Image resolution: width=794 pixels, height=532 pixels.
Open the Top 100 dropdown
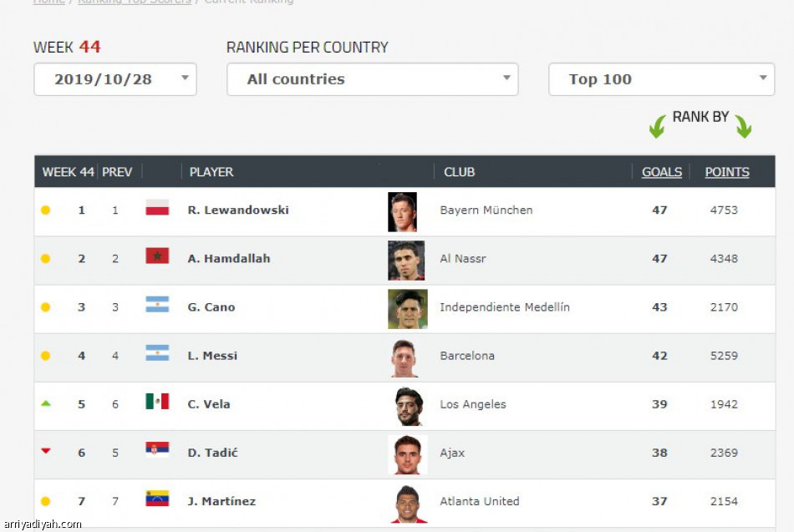(661, 79)
